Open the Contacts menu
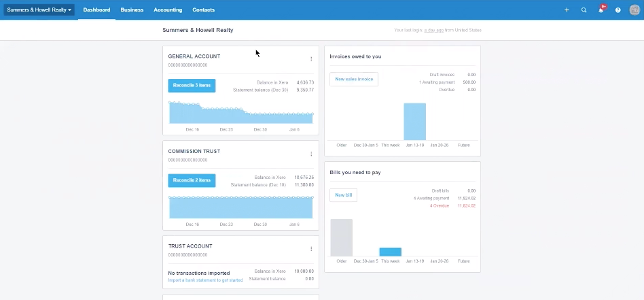644x300 pixels. 203,10
